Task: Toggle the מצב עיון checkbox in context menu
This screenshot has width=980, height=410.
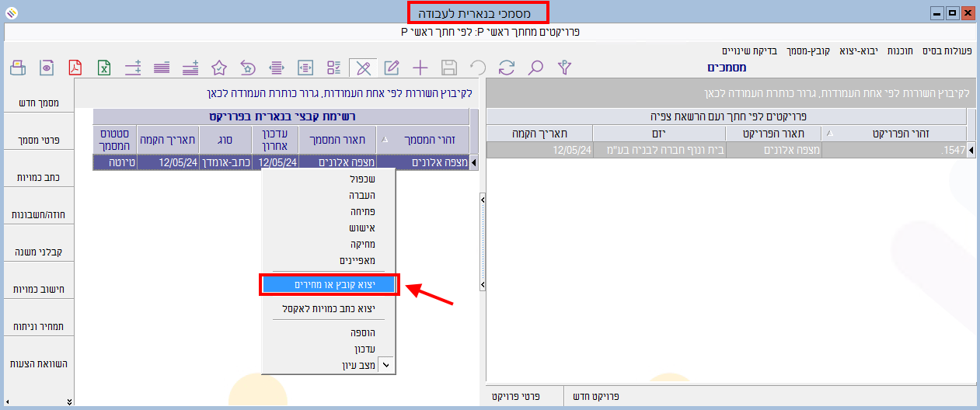Action: coord(386,364)
